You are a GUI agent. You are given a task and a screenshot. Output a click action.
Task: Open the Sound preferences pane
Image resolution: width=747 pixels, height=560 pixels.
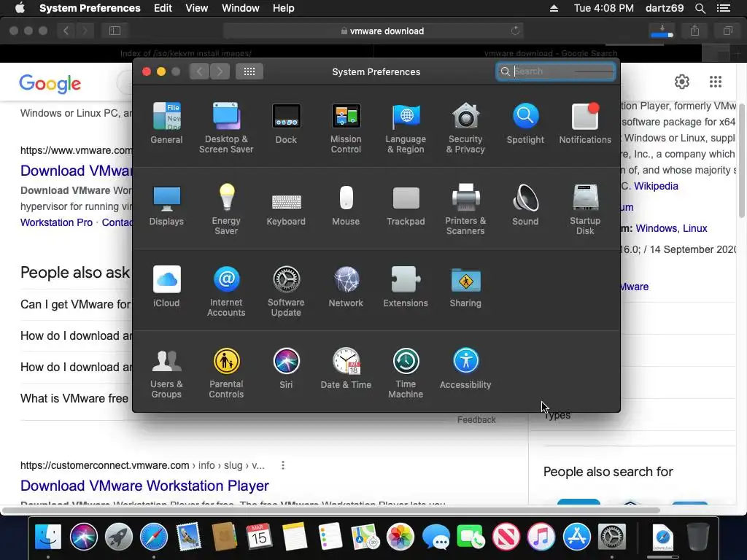click(x=525, y=205)
